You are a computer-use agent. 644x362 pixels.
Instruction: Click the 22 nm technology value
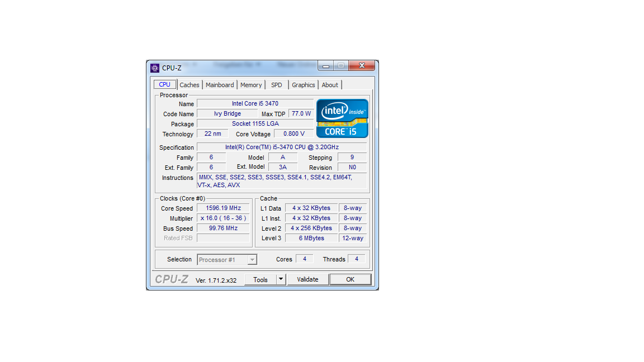[x=213, y=134]
